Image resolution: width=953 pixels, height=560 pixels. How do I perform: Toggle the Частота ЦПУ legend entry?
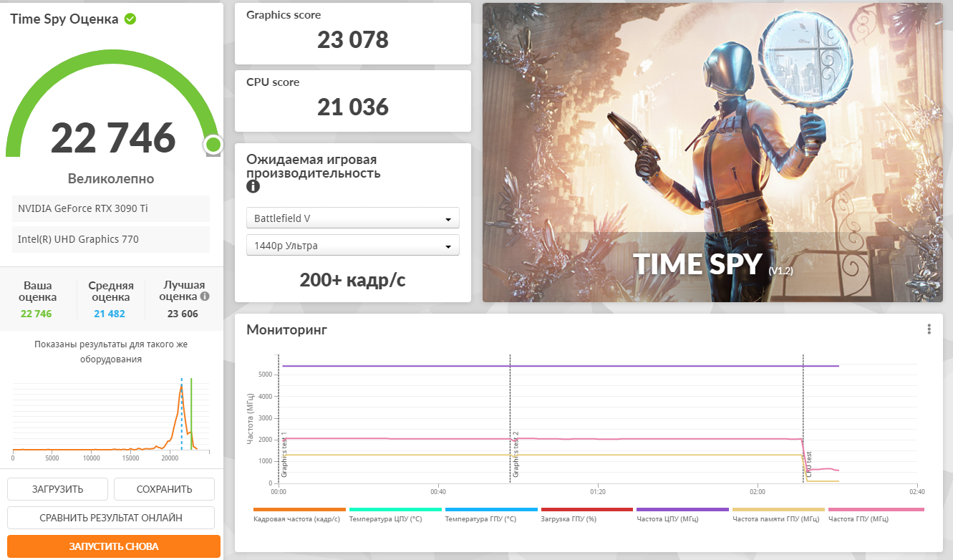point(682,514)
